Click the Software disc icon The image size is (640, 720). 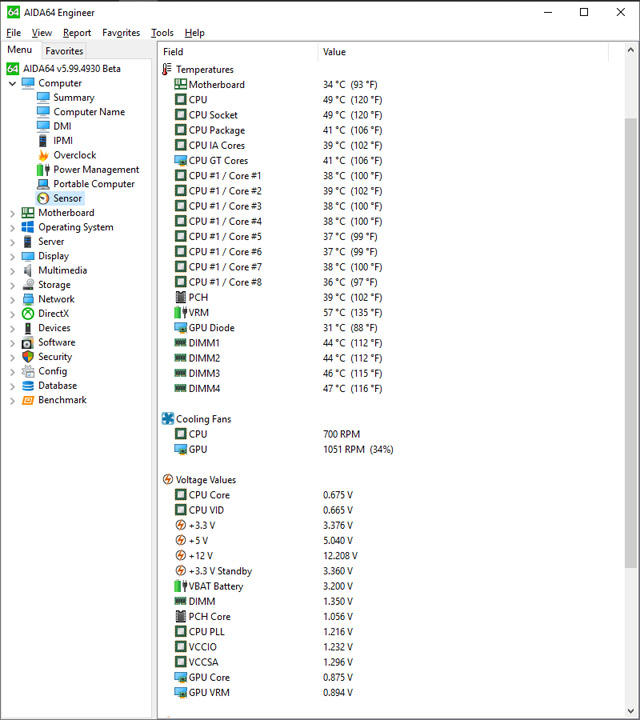coord(28,343)
